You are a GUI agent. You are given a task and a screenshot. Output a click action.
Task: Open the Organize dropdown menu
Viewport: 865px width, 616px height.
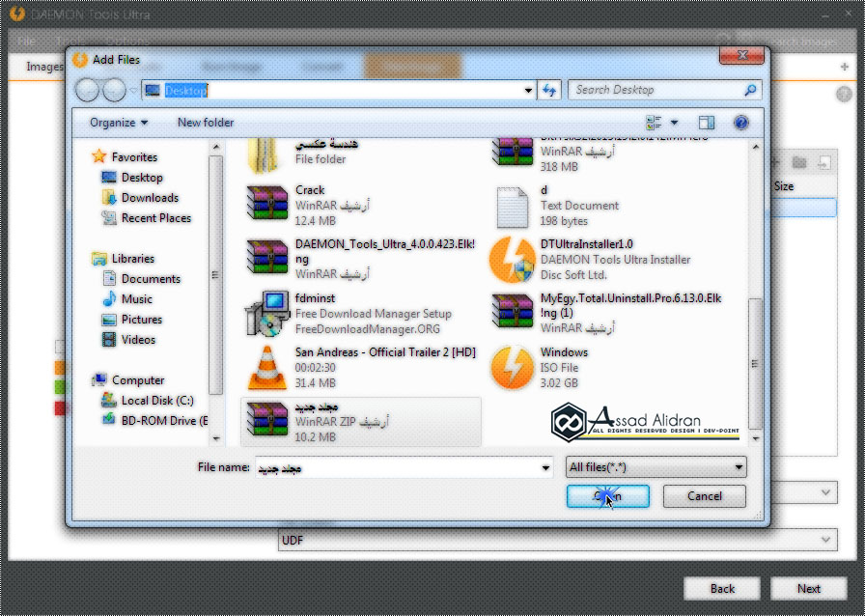[119, 123]
